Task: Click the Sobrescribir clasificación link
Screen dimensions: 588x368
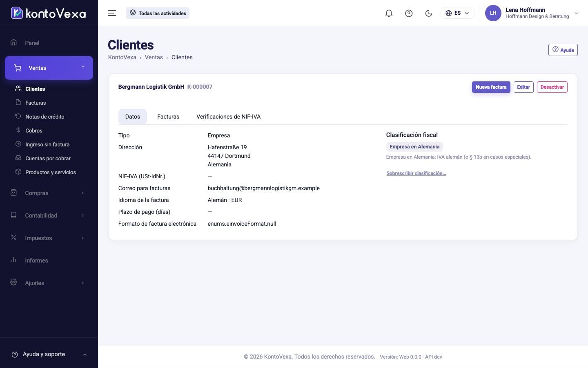Action: (416, 173)
